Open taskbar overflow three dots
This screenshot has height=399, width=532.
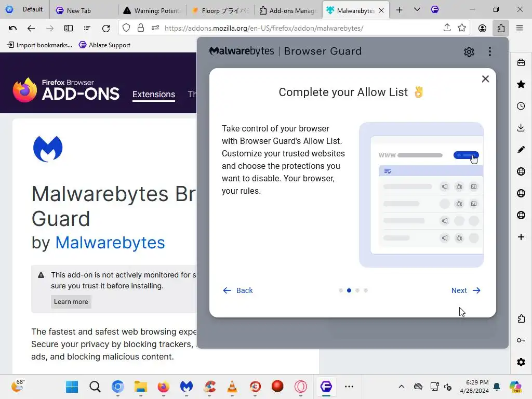point(349,387)
